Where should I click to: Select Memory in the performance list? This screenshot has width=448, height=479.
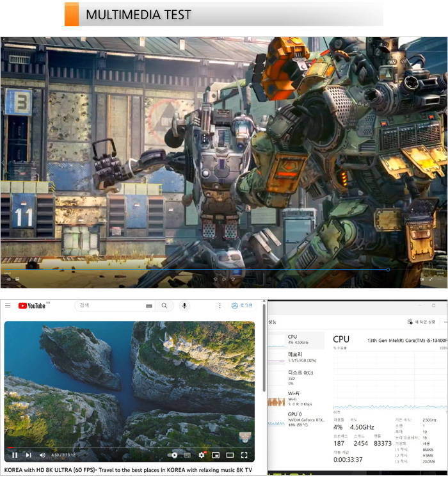[295, 356]
